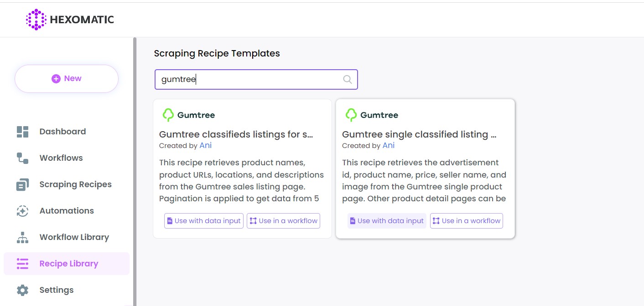Use single classified listing in a workflow
644x306 pixels.
click(466, 221)
